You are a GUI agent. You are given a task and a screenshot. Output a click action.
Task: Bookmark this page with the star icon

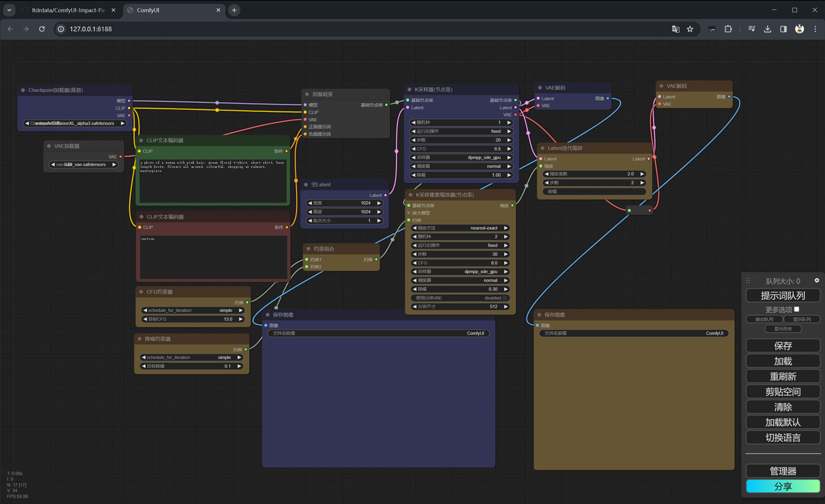click(x=690, y=29)
